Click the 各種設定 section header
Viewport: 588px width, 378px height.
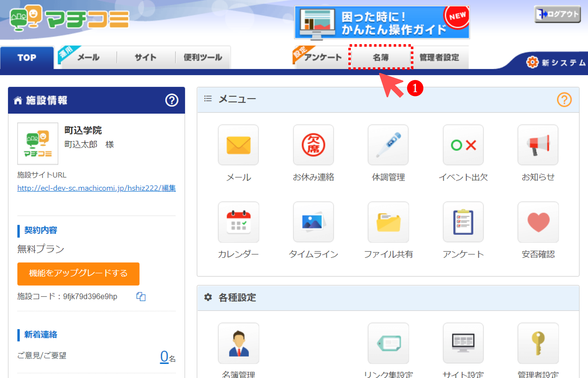(388, 298)
